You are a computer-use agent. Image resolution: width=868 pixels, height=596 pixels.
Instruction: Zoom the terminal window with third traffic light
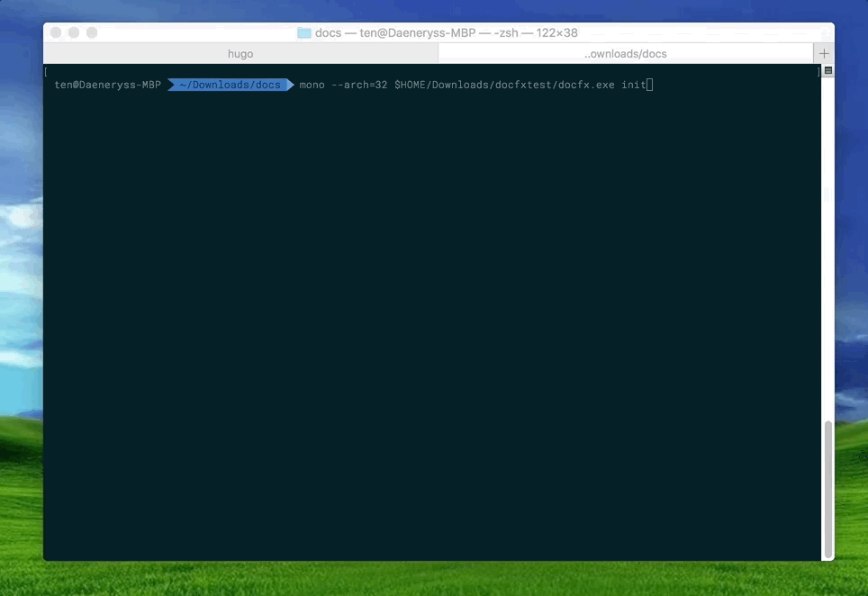[x=92, y=32]
